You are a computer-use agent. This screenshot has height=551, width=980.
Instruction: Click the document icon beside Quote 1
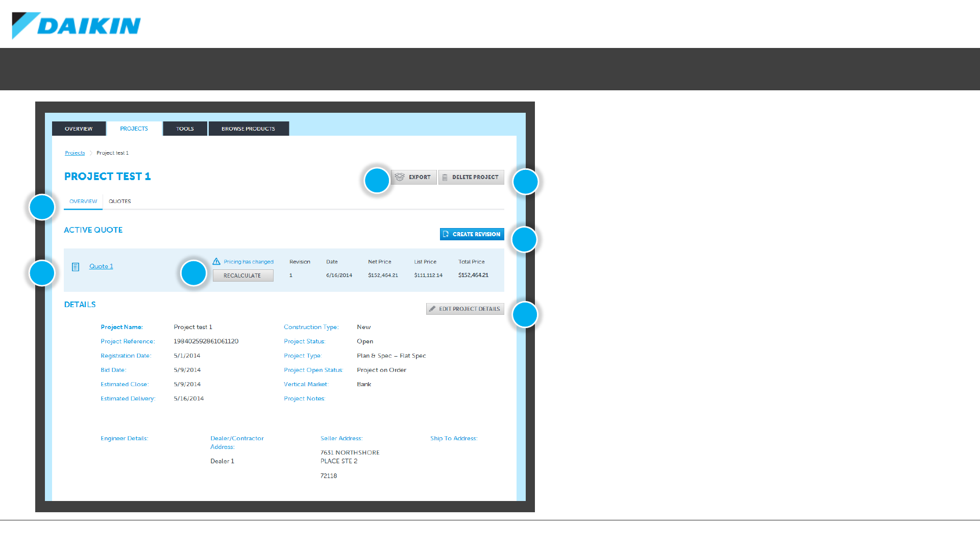[76, 267]
